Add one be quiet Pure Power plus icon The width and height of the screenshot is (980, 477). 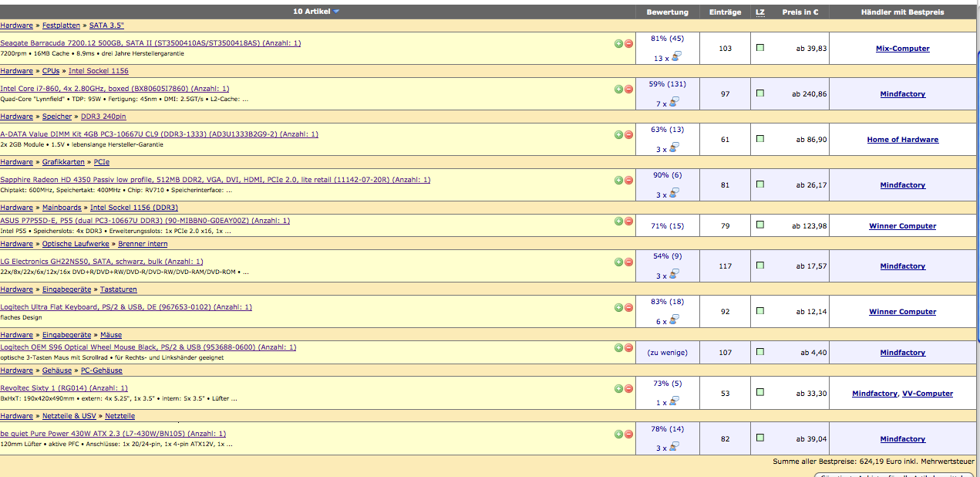(x=618, y=434)
